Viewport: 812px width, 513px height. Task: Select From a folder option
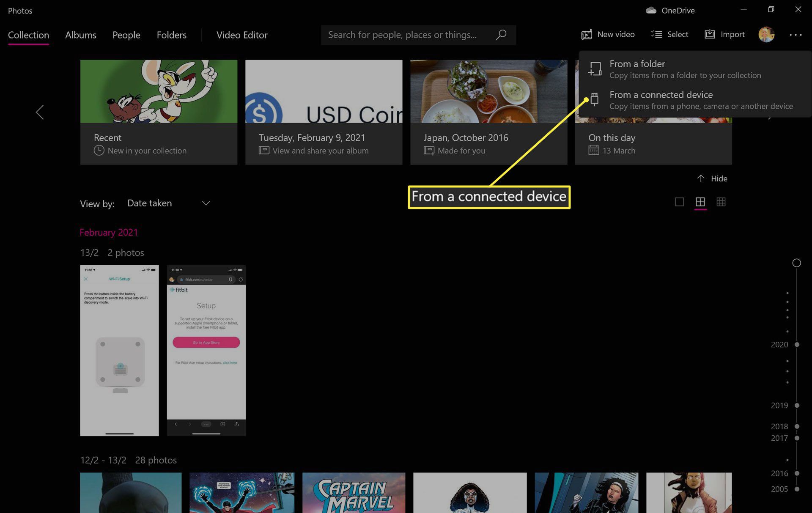685,69
